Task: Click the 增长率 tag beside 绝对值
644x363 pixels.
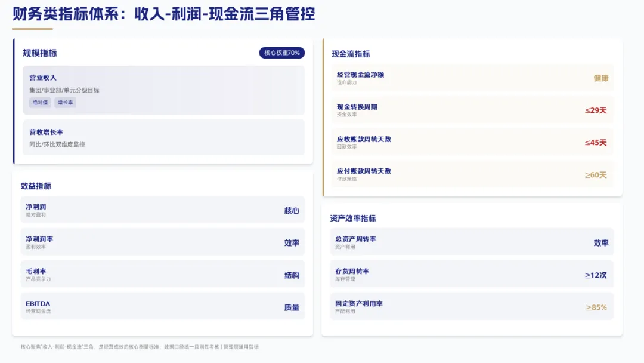Action: (66, 102)
